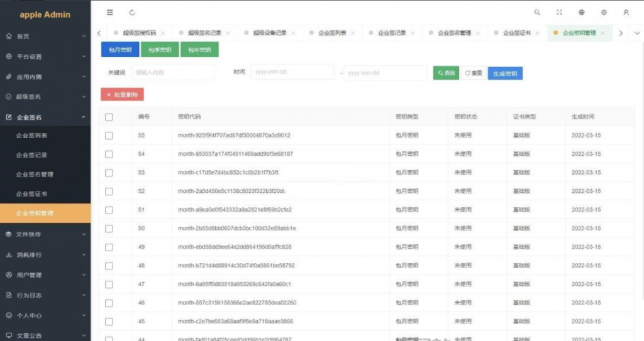
Task: Check the row numbered 54
Action: (x=109, y=154)
